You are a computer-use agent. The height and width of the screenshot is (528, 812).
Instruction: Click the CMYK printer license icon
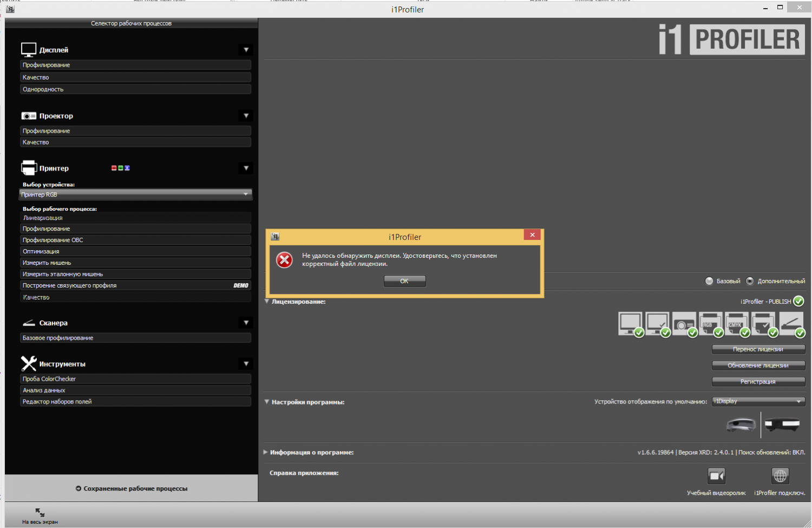pyautogui.click(x=737, y=324)
